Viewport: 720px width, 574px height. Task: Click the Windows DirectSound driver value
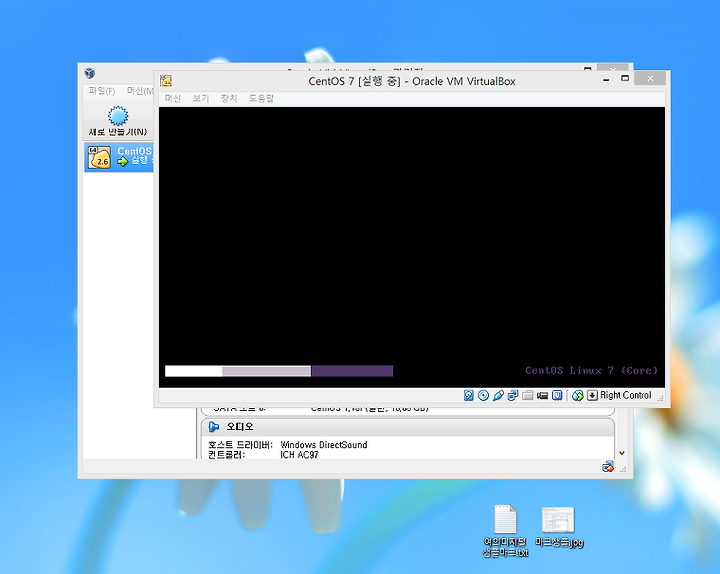click(324, 445)
